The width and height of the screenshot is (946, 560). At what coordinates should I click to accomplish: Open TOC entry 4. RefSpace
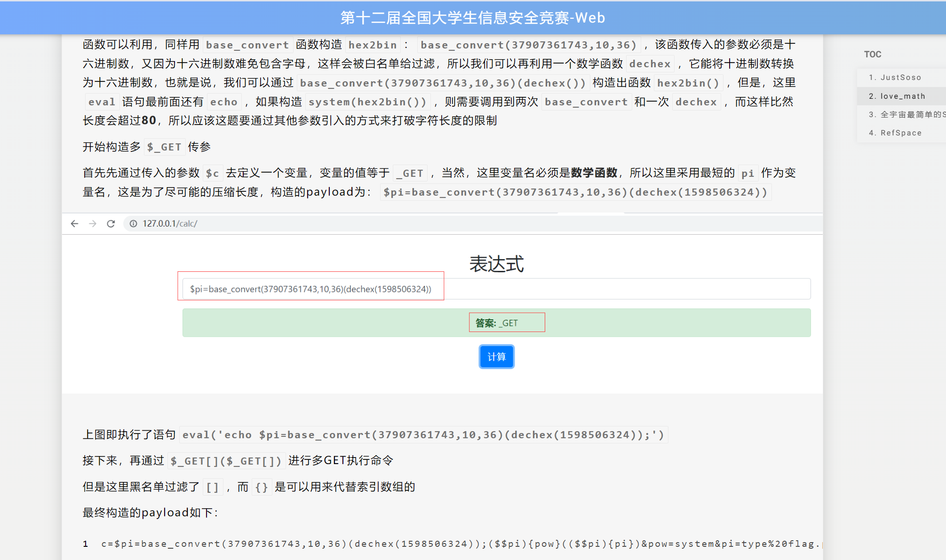(x=895, y=133)
